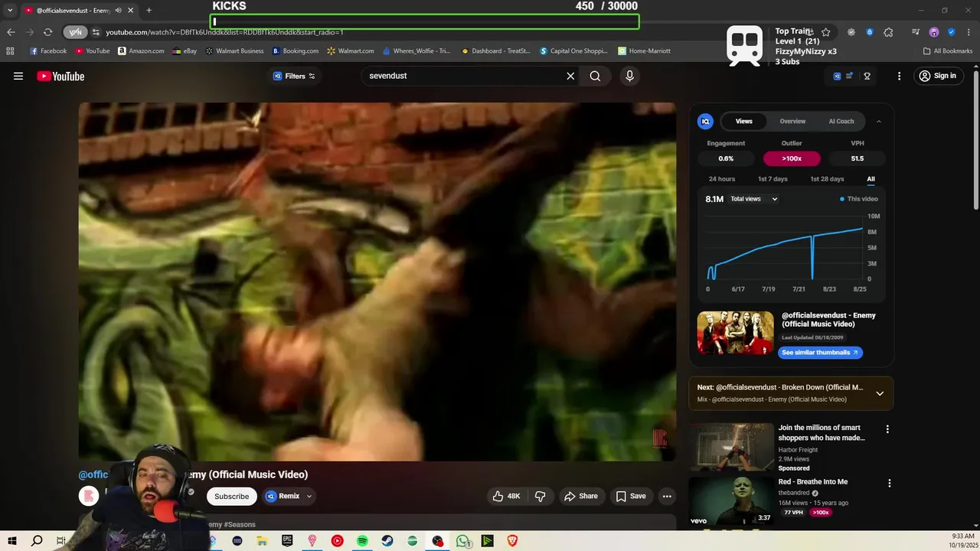Open the eBay bookmark
The width and height of the screenshot is (980, 551).
click(185, 51)
